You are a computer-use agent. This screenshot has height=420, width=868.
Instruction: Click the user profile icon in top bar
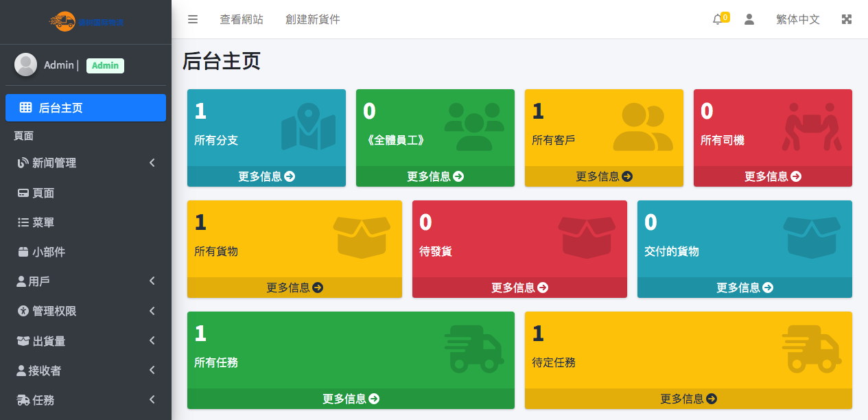click(x=749, y=20)
